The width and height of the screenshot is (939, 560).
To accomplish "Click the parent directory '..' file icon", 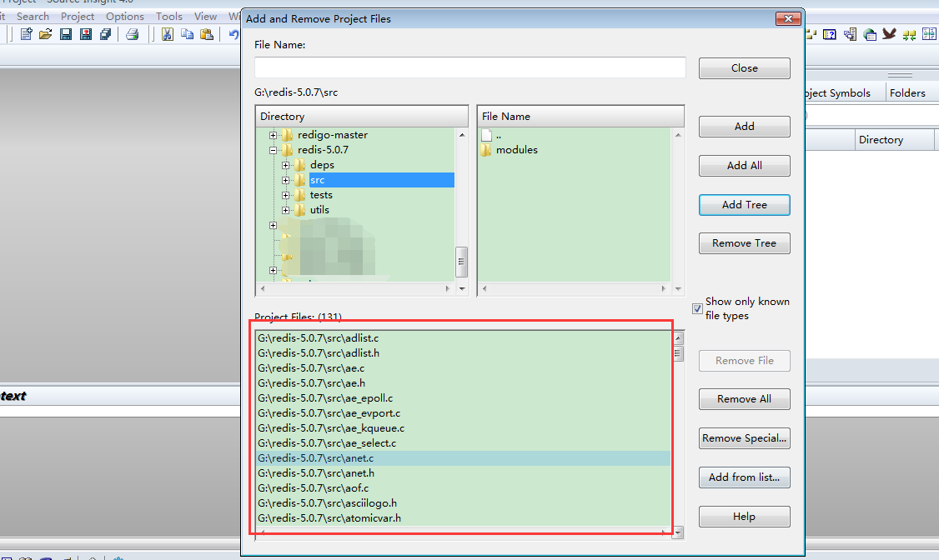I will (486, 135).
